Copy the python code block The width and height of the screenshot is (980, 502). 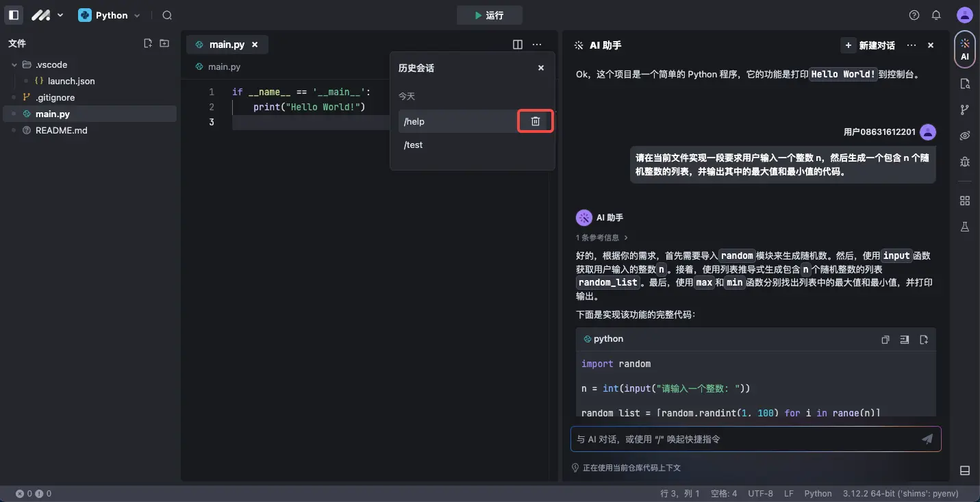pyautogui.click(x=885, y=339)
